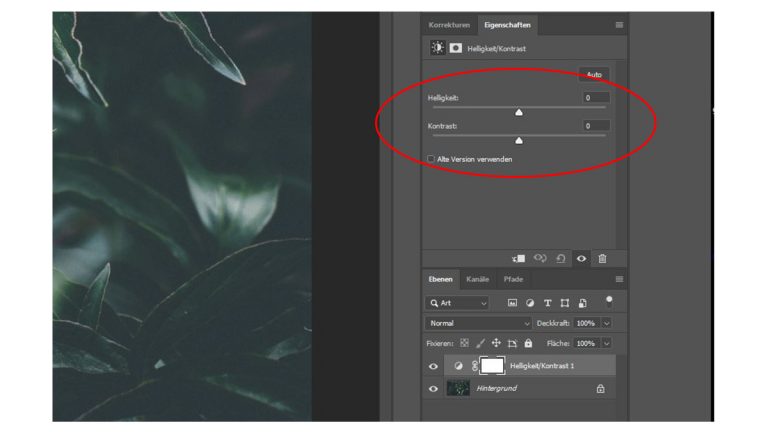Reset adjustment to default values
The width and height of the screenshot is (768, 432).
pos(560,258)
